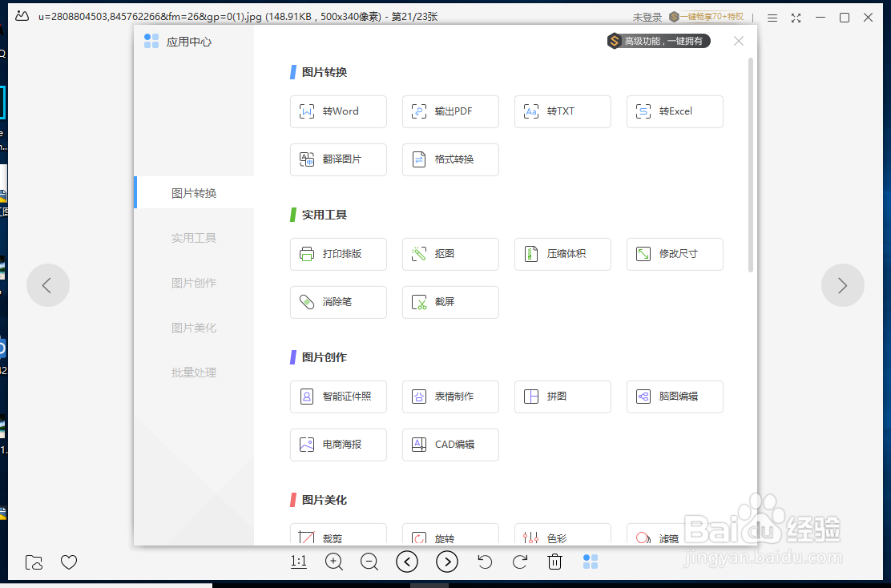This screenshot has height=588, width=891.
Task: Open the 色彩 color adjustment tool
Action: pyautogui.click(x=562, y=534)
